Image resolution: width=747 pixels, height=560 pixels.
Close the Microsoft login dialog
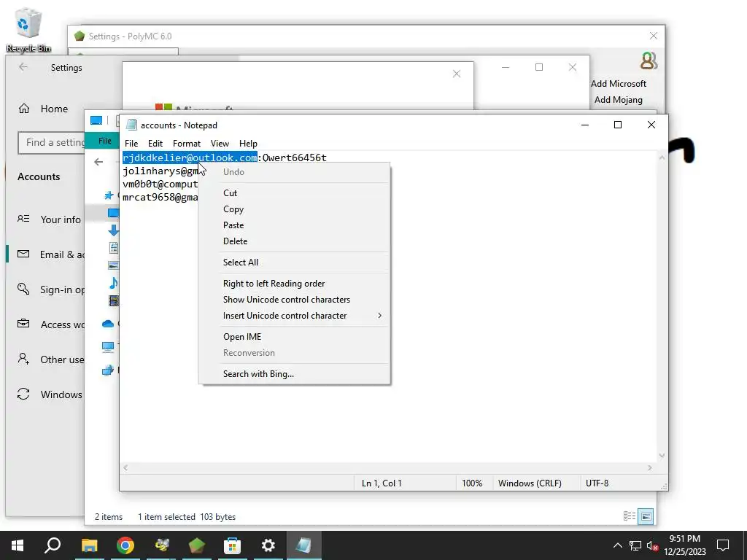457,74
